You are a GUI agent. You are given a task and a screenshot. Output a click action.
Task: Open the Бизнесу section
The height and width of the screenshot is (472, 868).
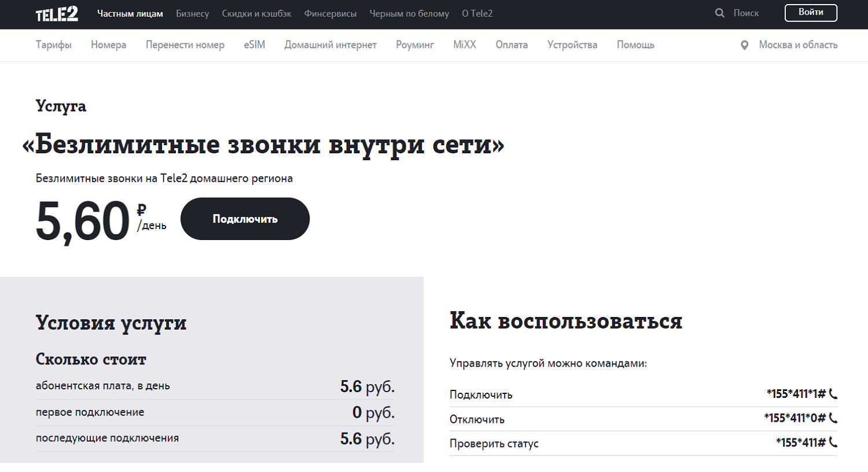(x=193, y=13)
